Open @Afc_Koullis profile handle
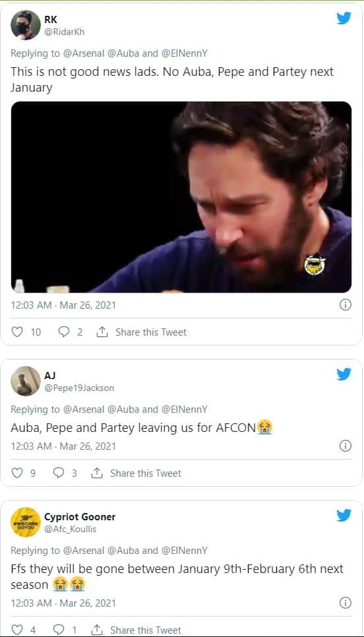The height and width of the screenshot is (637, 364). click(x=70, y=529)
